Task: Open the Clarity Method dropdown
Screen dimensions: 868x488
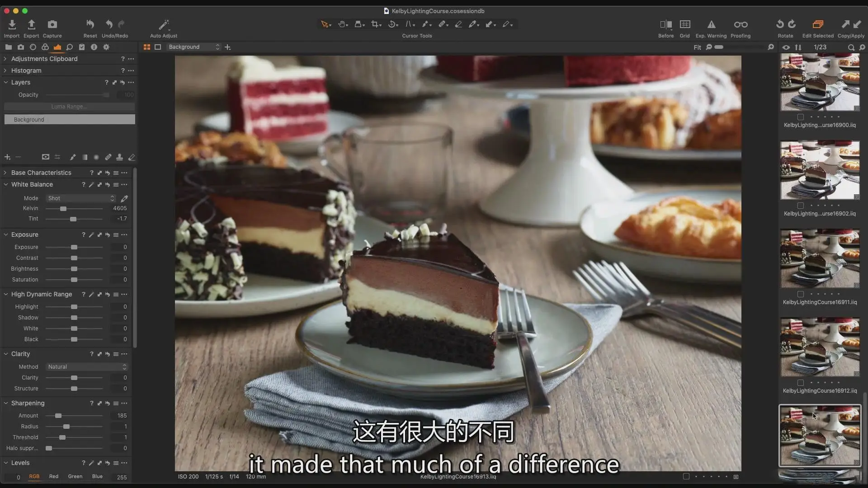Action: pos(87,367)
